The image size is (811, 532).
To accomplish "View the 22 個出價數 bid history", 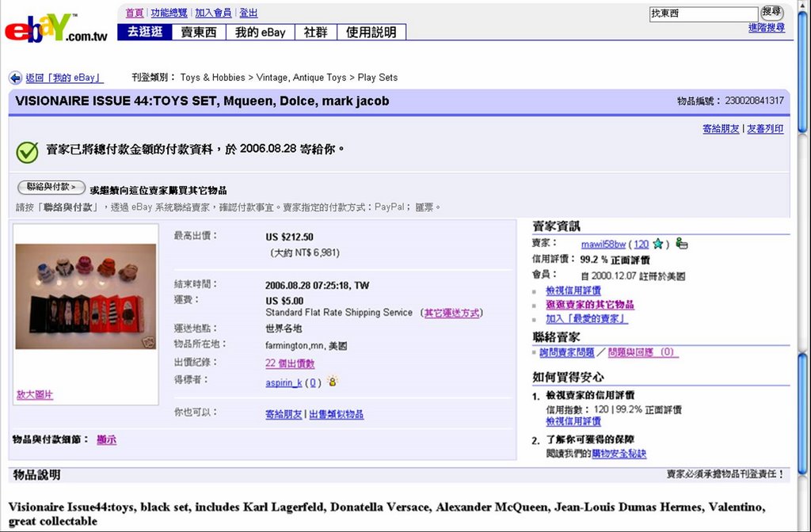I will pyautogui.click(x=290, y=363).
